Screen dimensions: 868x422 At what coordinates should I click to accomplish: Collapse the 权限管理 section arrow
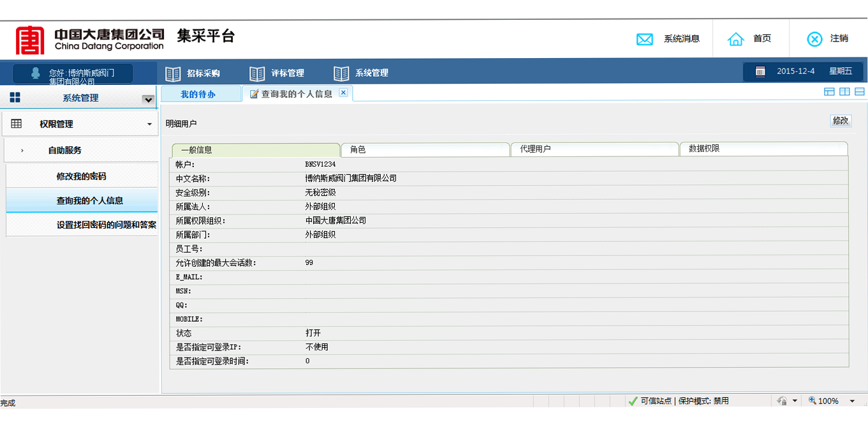click(150, 124)
